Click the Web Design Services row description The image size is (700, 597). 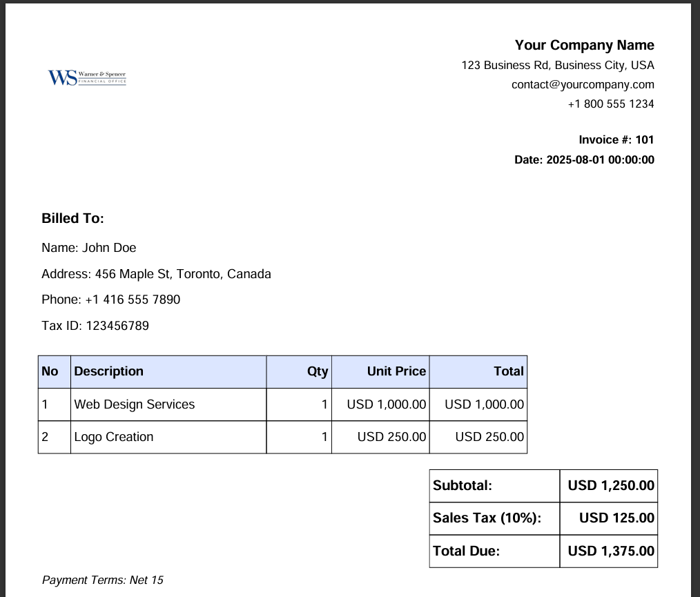click(x=135, y=404)
